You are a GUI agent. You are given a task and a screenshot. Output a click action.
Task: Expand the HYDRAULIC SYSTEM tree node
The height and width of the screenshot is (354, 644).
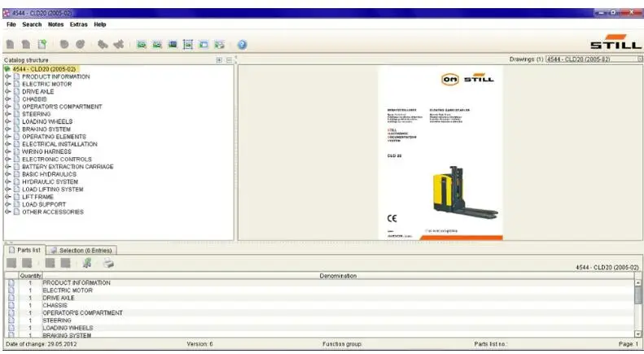point(8,181)
